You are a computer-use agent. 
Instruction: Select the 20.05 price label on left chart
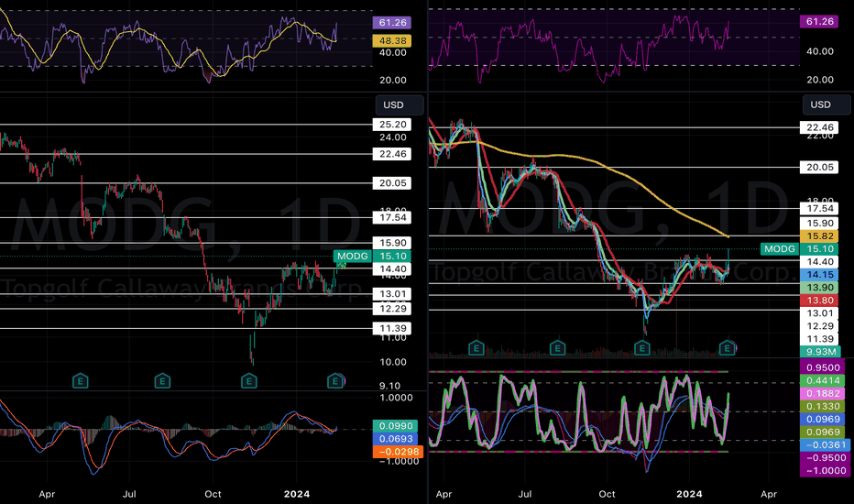click(x=392, y=183)
